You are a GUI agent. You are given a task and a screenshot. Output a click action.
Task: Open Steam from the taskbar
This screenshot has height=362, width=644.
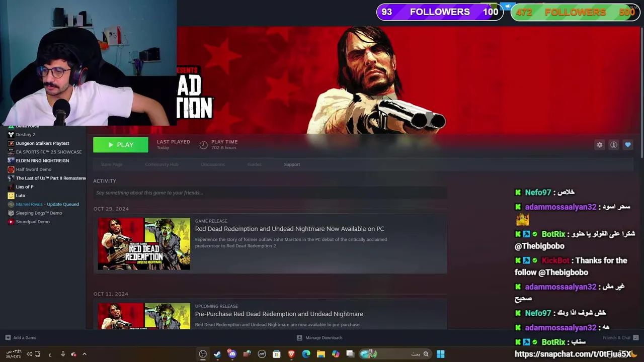click(x=217, y=354)
